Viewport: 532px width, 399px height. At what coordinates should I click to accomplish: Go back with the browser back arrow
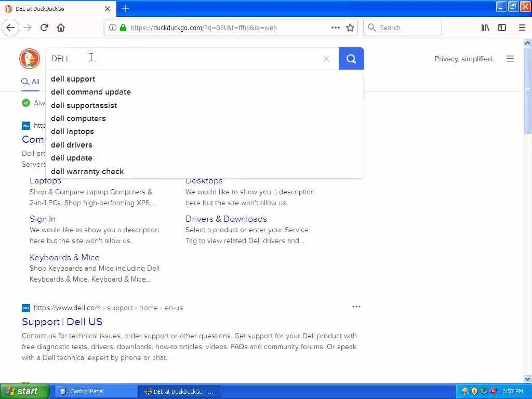point(10,28)
